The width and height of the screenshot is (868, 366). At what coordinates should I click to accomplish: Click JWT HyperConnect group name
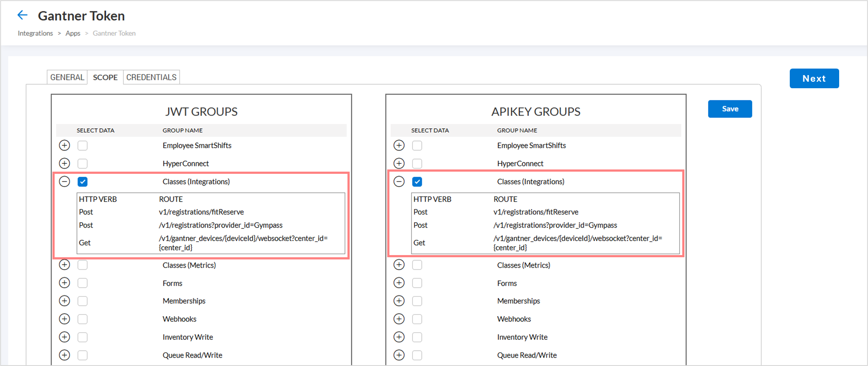click(x=186, y=163)
